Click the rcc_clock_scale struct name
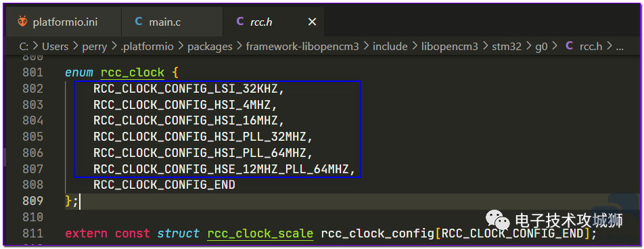 pyautogui.click(x=260, y=233)
